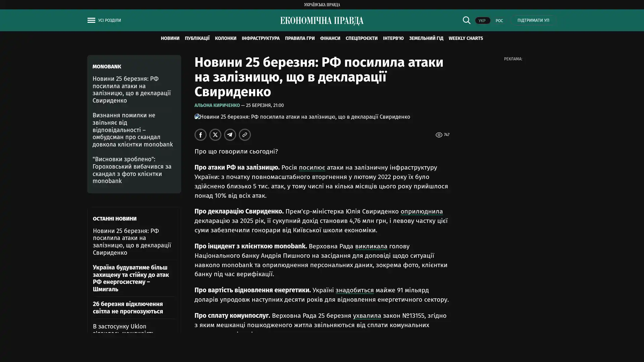Expand the УСІ РОЗДІЛИ sections list

(110, 20)
